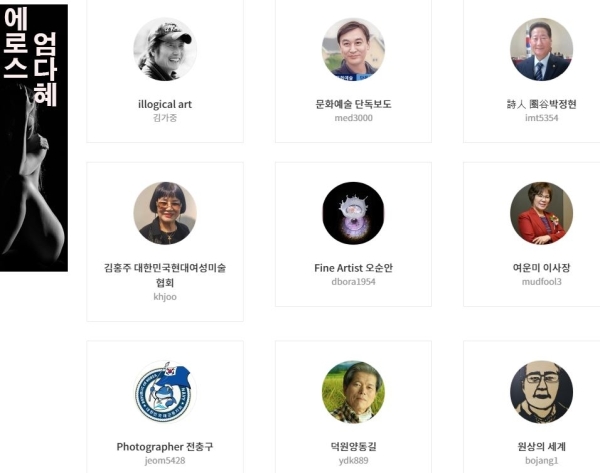Open the illogical art blog title
The image size is (600, 473).
point(165,104)
